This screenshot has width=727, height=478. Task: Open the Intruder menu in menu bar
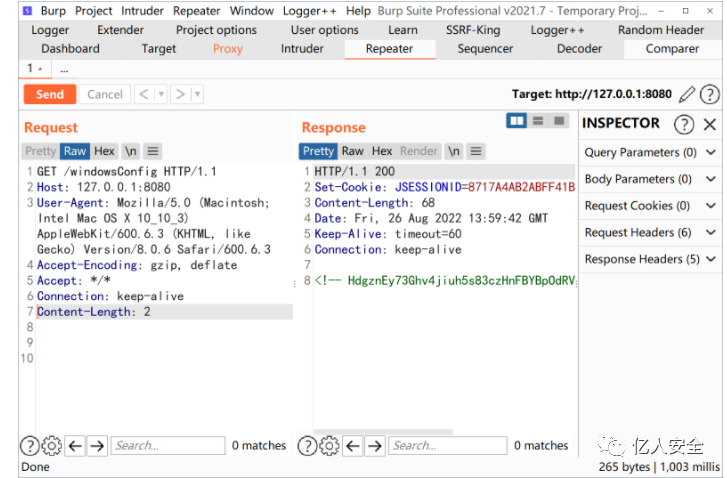[x=142, y=11]
